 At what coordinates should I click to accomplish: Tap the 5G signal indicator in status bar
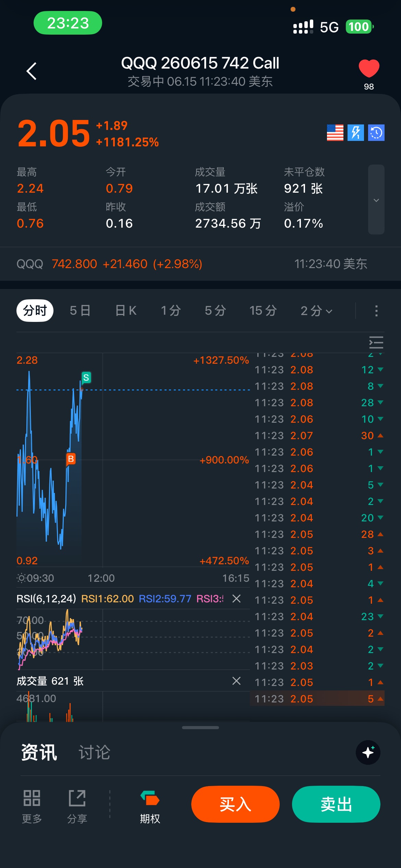point(329,27)
